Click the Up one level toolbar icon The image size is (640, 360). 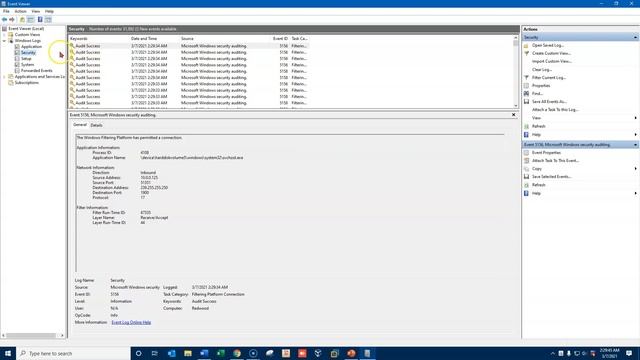(22, 20)
